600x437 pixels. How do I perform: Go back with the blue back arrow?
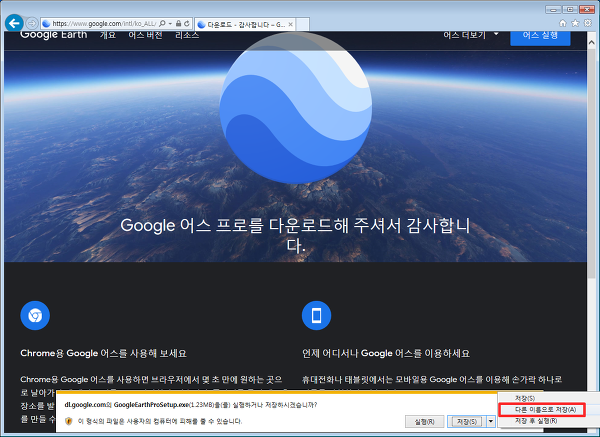pos(14,23)
